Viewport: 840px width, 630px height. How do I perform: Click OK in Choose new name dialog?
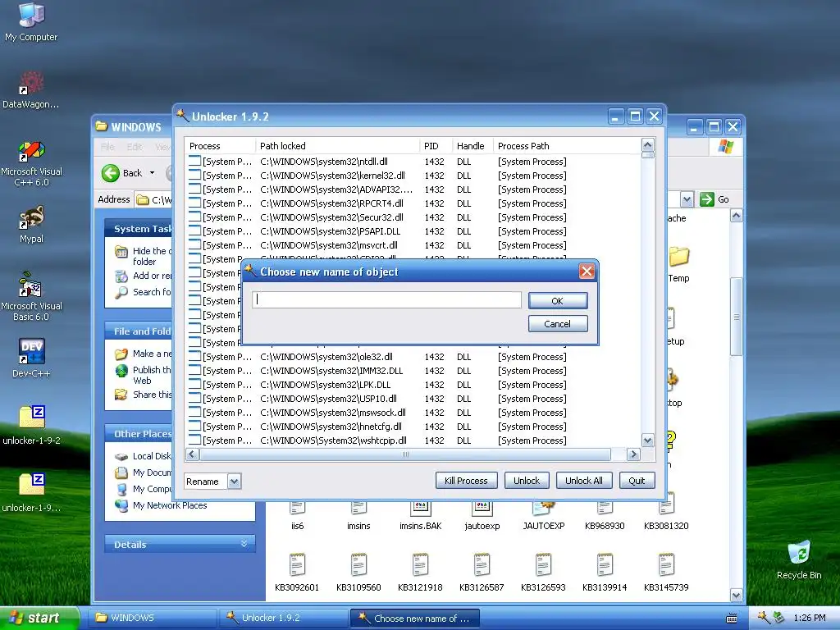pyautogui.click(x=558, y=300)
